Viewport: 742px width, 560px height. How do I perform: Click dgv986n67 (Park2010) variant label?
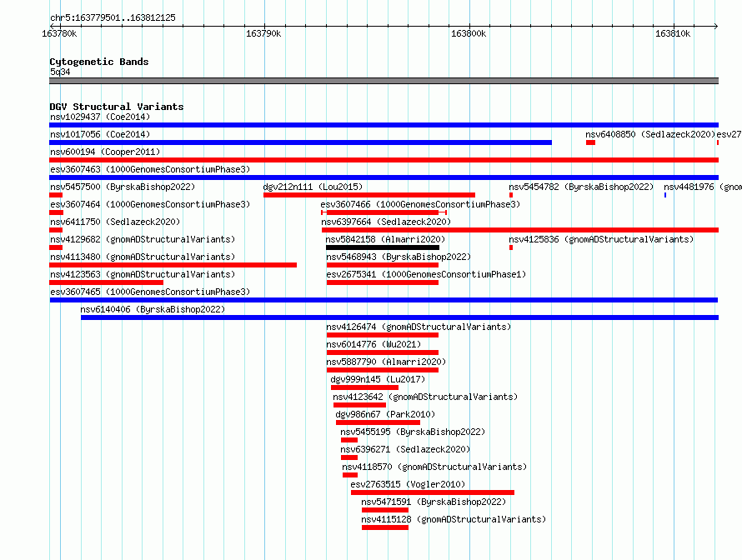click(x=385, y=414)
